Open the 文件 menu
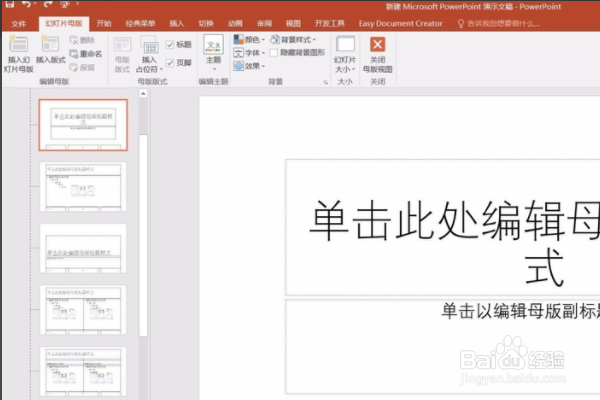The image size is (600, 400). click(x=18, y=24)
